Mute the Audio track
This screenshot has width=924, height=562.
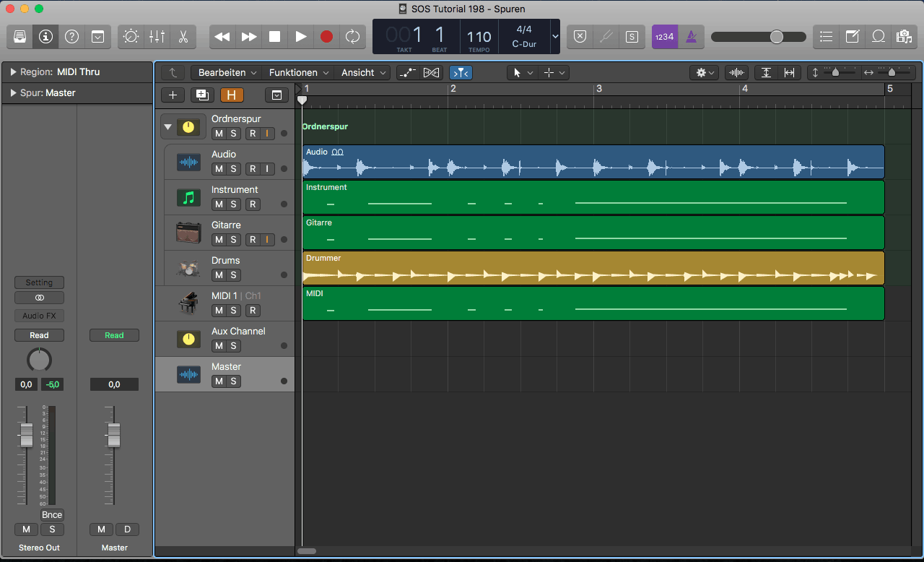tap(218, 169)
